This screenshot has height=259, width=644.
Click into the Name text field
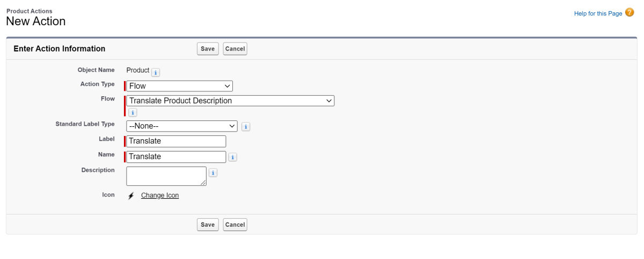(x=176, y=157)
